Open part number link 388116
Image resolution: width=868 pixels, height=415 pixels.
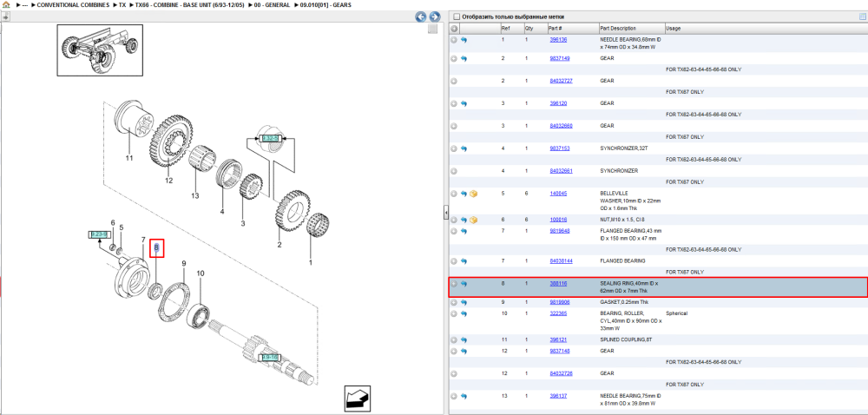[x=558, y=283]
